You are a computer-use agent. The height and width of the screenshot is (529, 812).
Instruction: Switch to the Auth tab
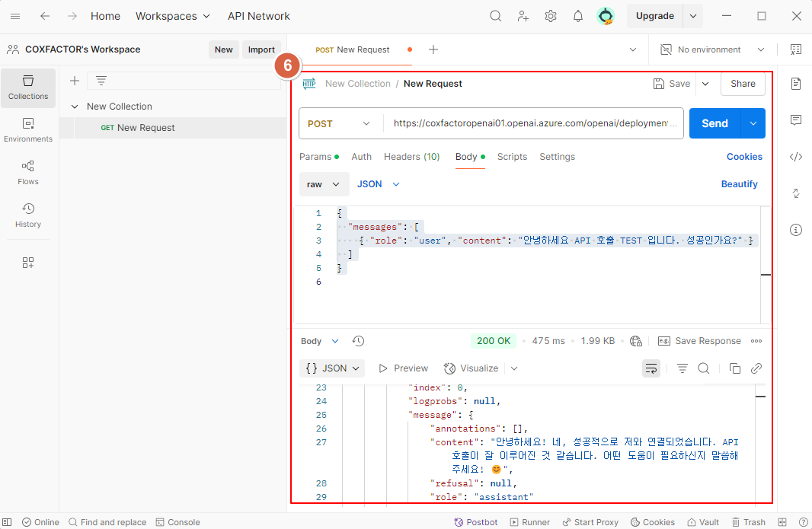362,157
